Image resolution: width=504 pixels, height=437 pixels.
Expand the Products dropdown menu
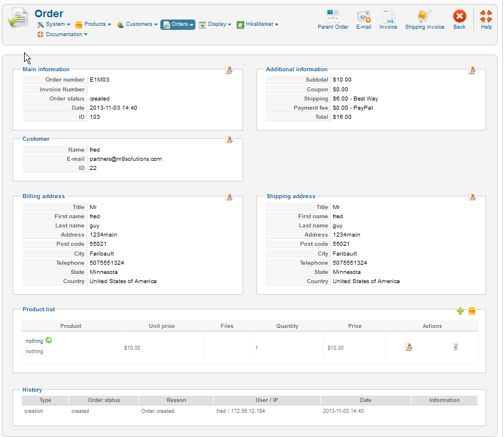(x=94, y=25)
